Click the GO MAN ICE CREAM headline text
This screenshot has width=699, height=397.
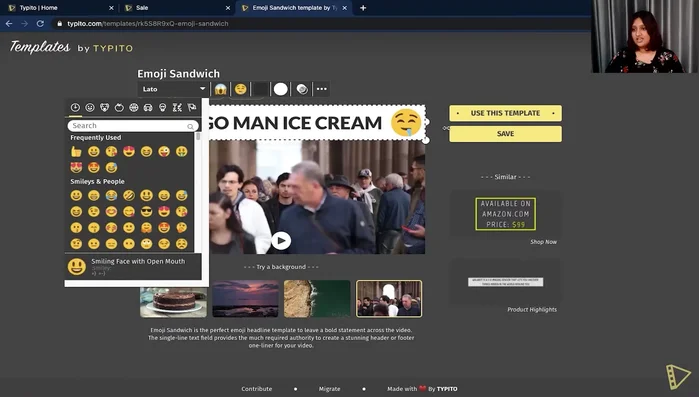pos(295,123)
